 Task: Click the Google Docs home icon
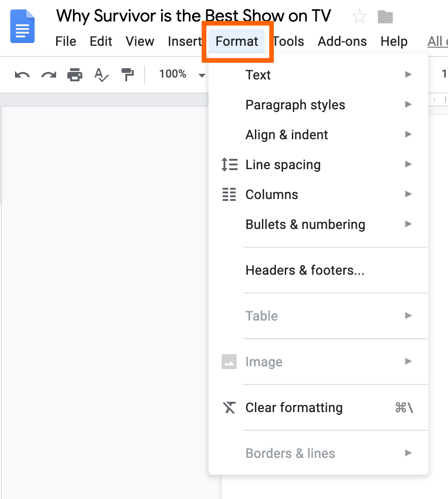click(x=22, y=26)
